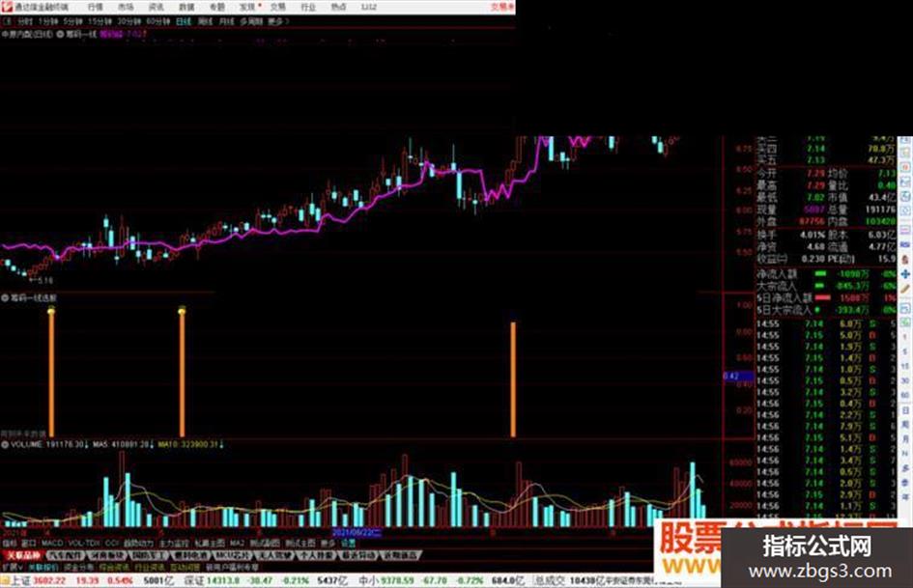Select the 日线 period tab

pos(184,21)
